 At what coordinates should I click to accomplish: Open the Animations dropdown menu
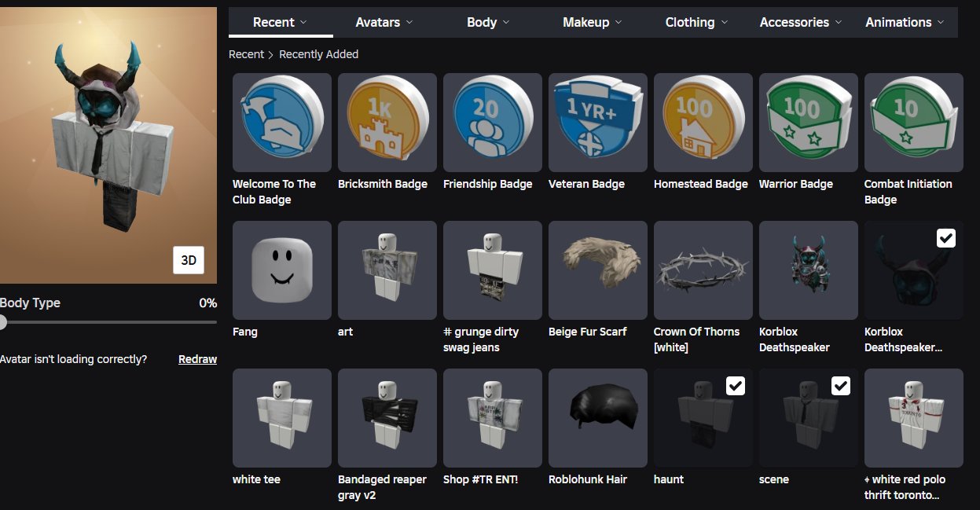point(905,22)
